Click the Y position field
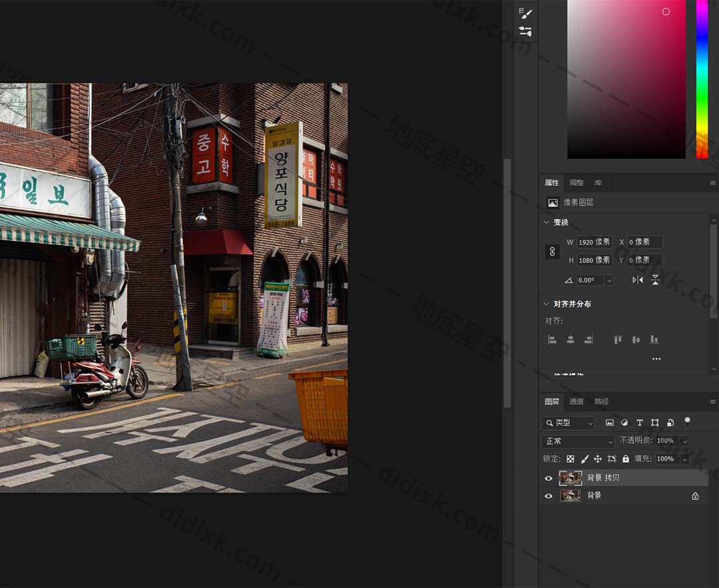The image size is (719, 588). tap(645, 260)
